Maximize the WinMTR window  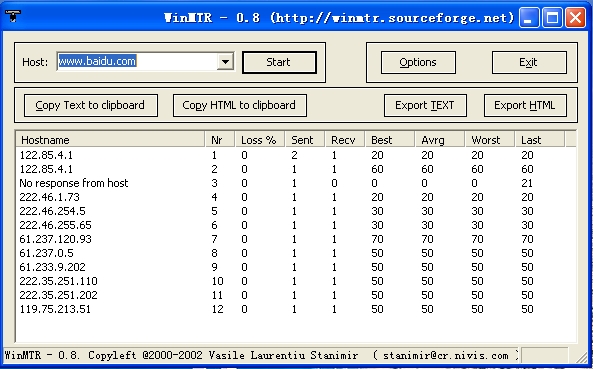(552, 17)
